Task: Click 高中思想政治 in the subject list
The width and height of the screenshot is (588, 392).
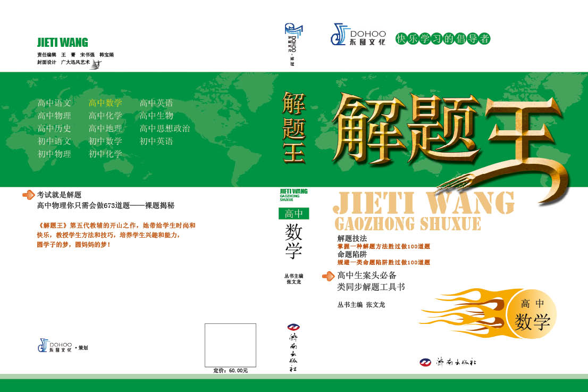Action: 165,128
